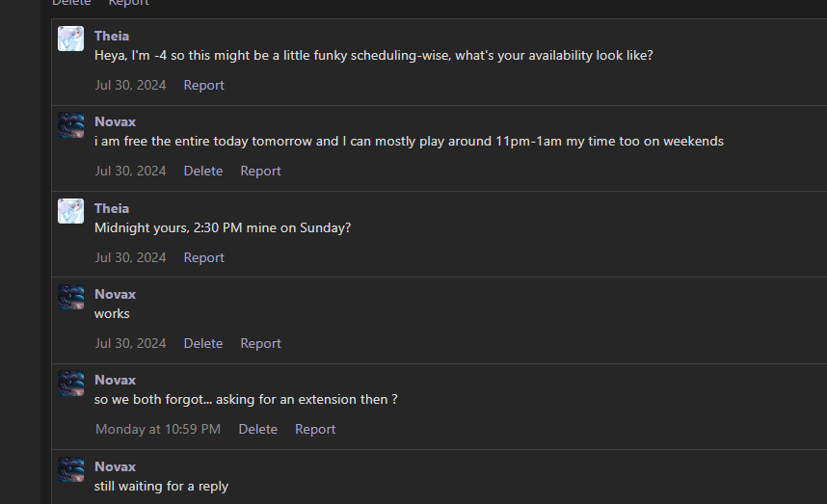Open Novax's profile on the 'works' message
Viewport: 827px width, 504px height.
click(115, 294)
